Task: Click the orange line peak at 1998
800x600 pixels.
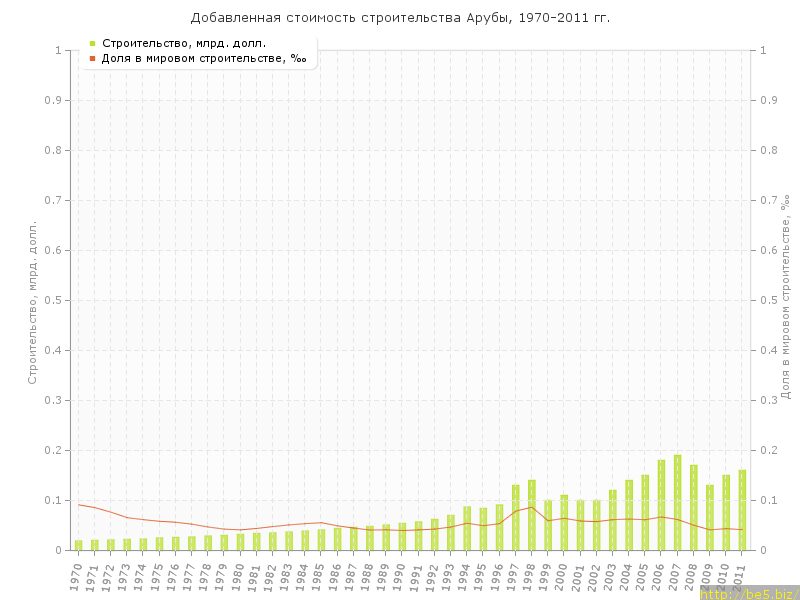Action: (532, 506)
